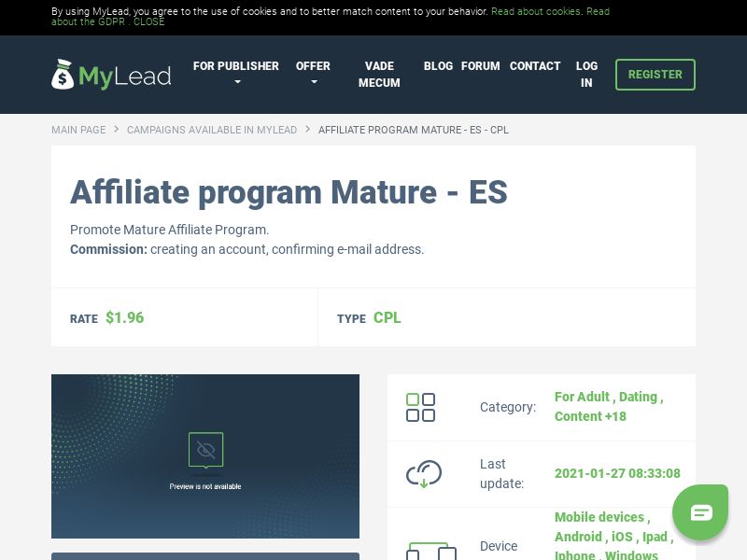The height and width of the screenshot is (560, 747).
Task: Go to the Blog page
Action: (438, 66)
